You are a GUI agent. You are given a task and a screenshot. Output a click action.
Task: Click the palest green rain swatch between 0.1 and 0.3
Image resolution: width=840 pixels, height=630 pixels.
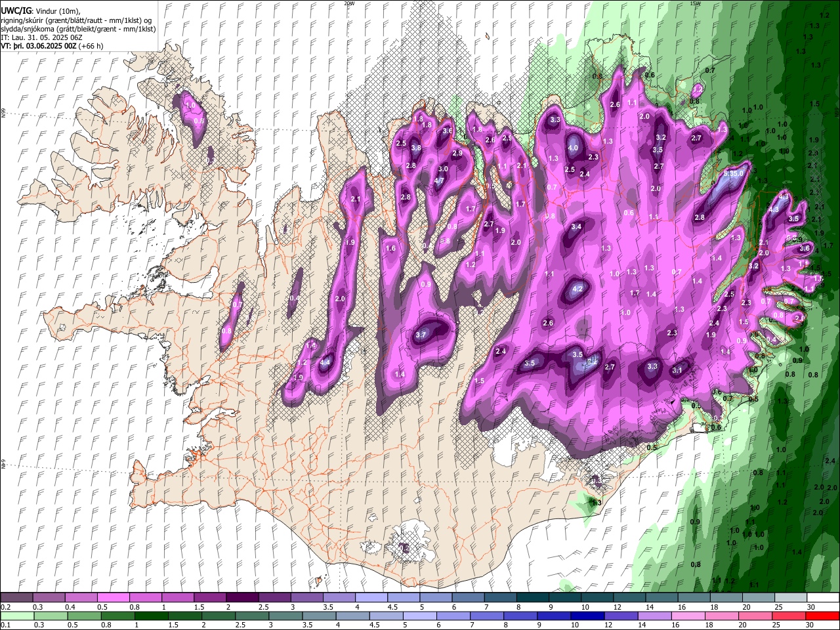click(17, 616)
